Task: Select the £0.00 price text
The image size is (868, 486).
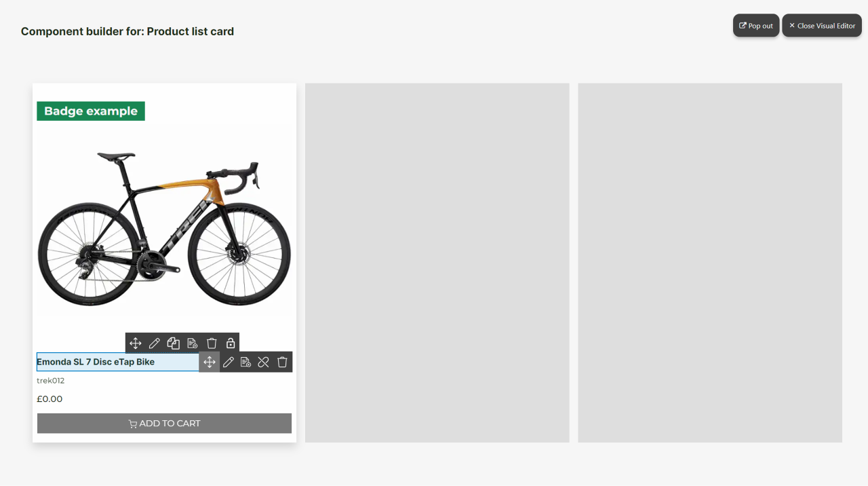Action: (x=50, y=399)
